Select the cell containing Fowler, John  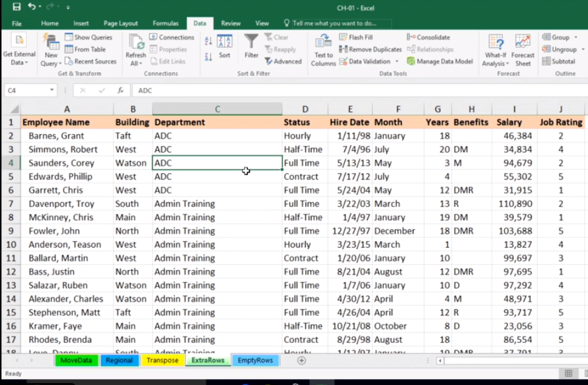(67, 231)
